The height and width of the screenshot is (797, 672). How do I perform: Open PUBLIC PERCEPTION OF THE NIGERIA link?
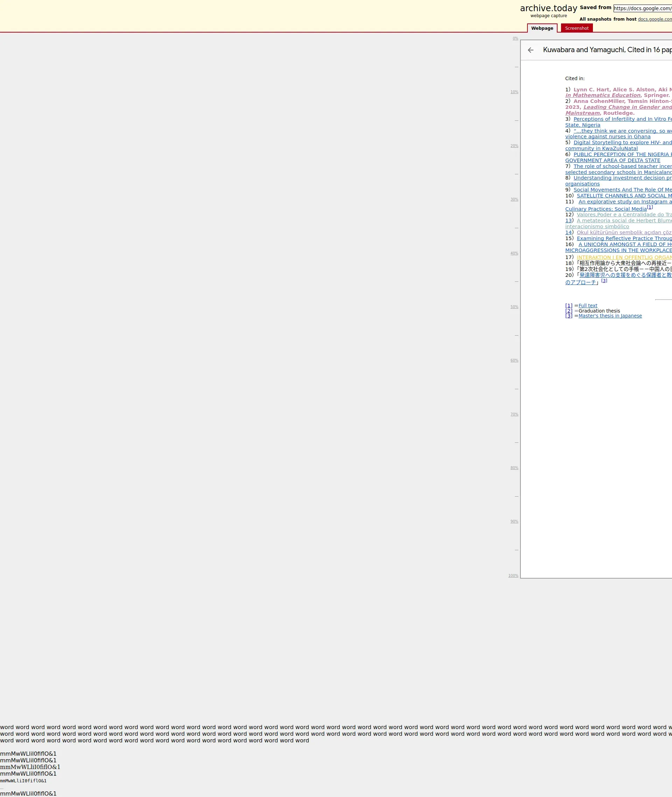point(622,154)
